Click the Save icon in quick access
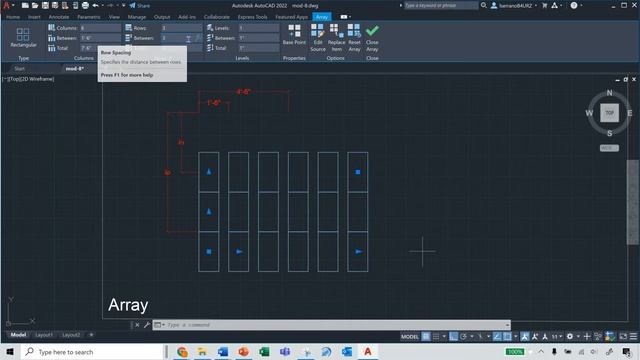The width and height of the screenshot is (640, 360). pyautogui.click(x=45, y=5)
